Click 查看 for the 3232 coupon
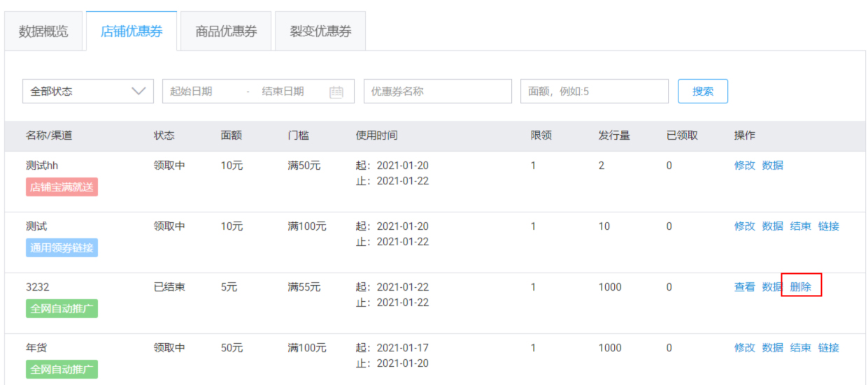 tap(744, 286)
